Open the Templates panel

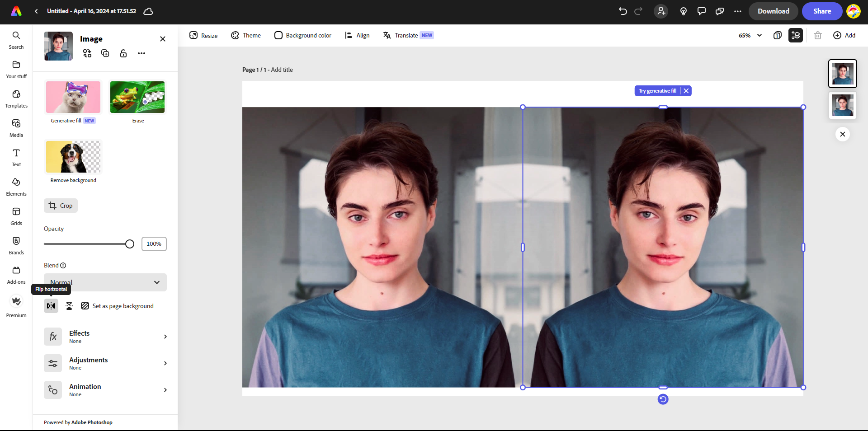pyautogui.click(x=16, y=98)
